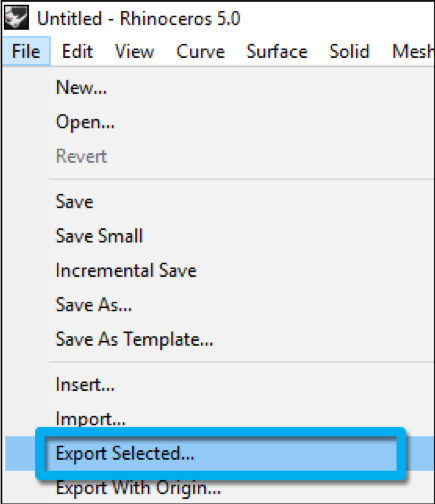Open the Curve menu
This screenshot has width=435, height=504.
[200, 51]
